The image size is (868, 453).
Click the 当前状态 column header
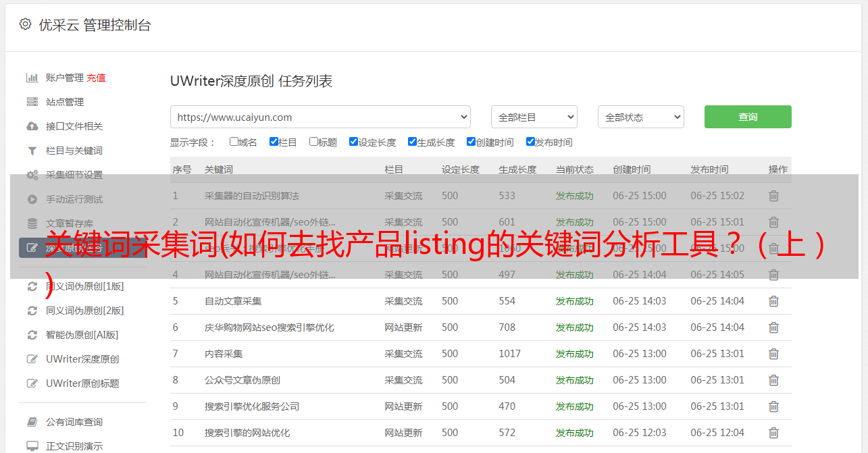coord(575,169)
